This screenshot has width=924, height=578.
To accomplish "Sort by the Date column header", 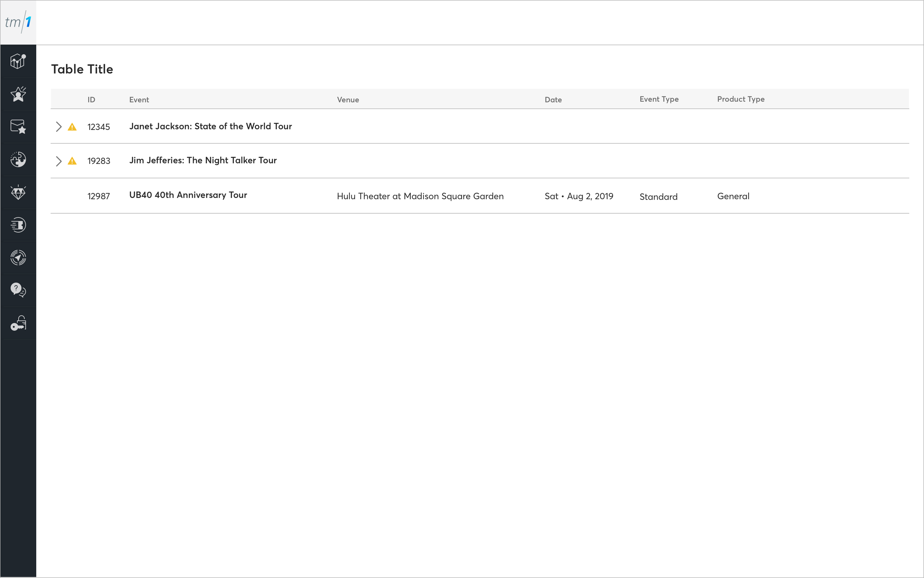I will pyautogui.click(x=553, y=100).
